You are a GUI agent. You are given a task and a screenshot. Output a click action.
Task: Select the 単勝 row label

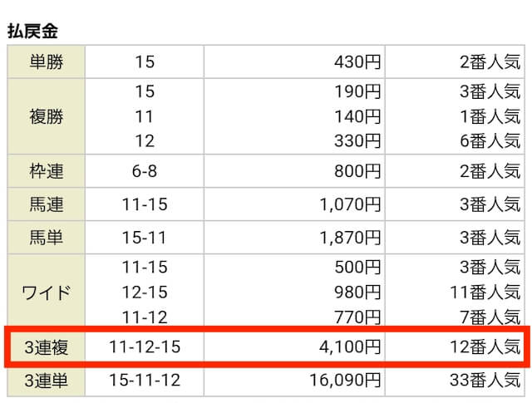click(47, 61)
